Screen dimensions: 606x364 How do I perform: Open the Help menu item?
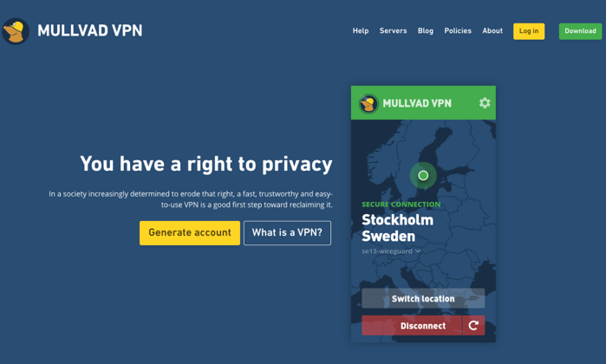[361, 31]
